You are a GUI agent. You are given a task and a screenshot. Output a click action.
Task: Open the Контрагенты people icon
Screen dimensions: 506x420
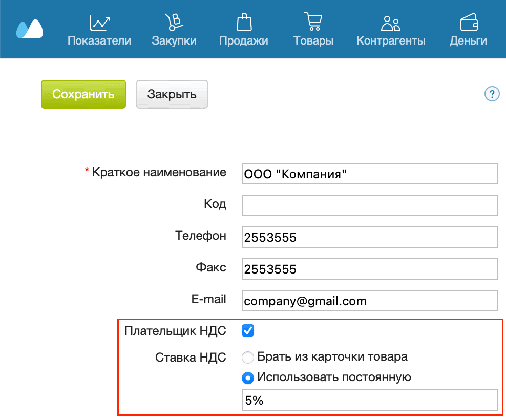coord(390,23)
